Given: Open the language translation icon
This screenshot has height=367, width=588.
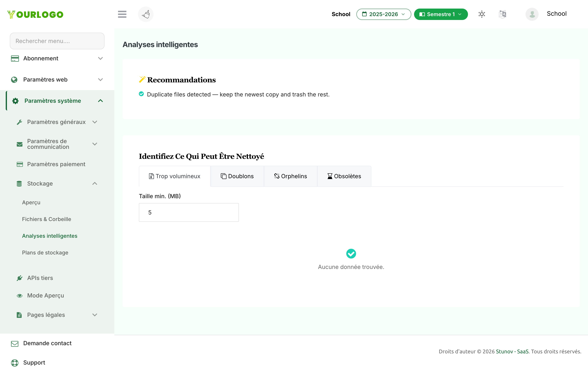Looking at the screenshot, I should pyautogui.click(x=502, y=14).
